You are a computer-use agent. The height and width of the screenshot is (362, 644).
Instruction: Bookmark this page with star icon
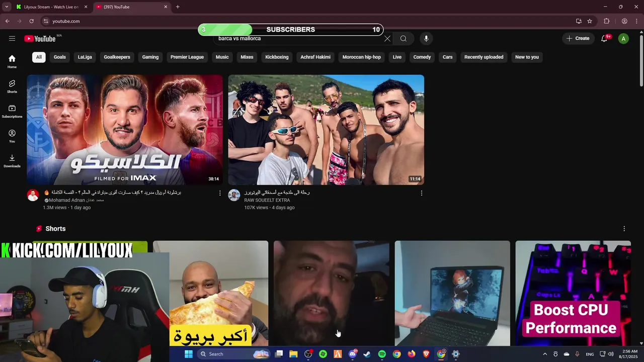(590, 21)
